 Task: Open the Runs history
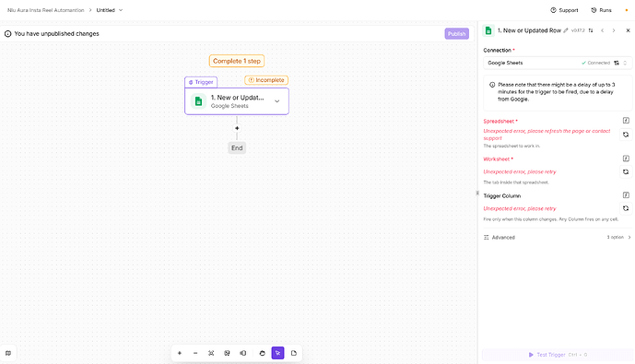tap(601, 10)
